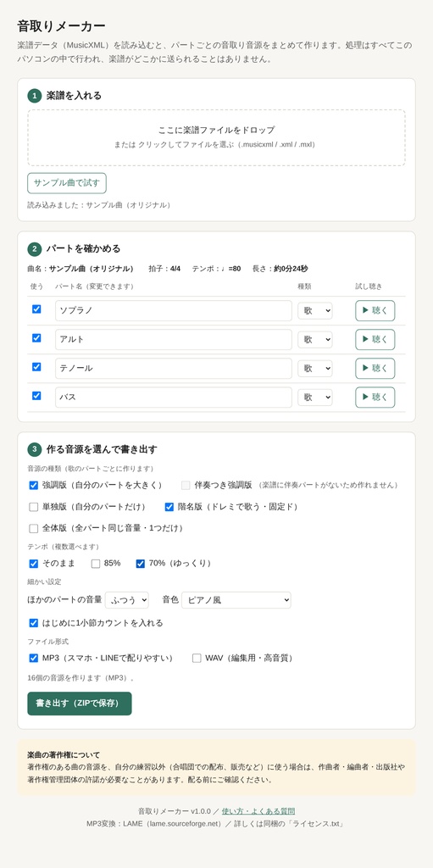Open the 音色 ピアノ風 dropdown

coord(236,600)
